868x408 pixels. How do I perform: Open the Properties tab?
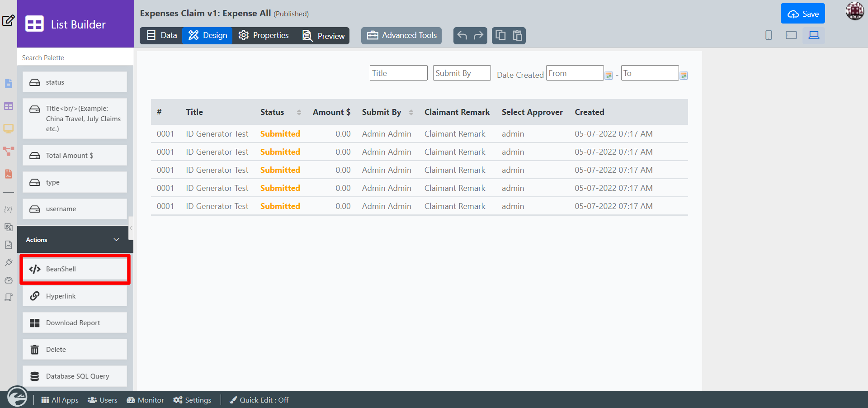pos(264,35)
